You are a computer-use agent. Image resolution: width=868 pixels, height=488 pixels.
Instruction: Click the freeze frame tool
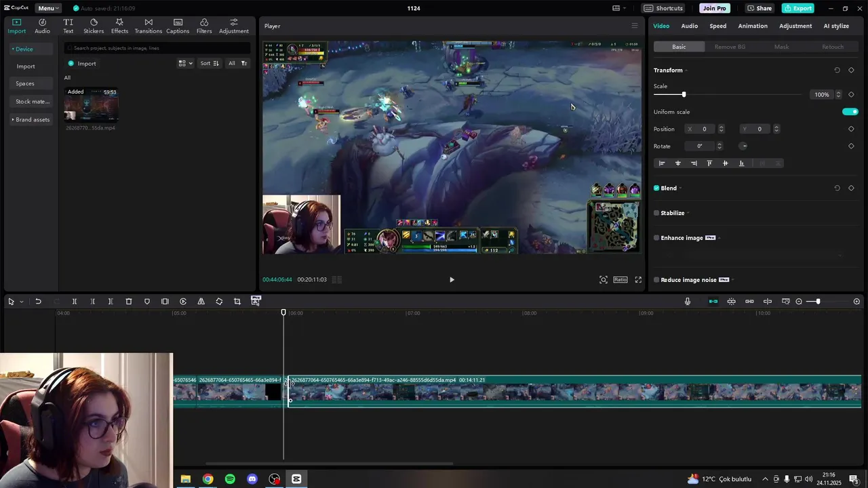coord(165,302)
